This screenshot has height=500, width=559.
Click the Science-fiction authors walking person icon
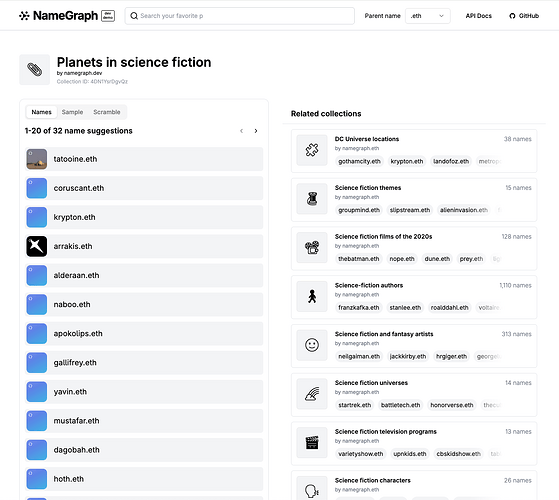click(312, 297)
